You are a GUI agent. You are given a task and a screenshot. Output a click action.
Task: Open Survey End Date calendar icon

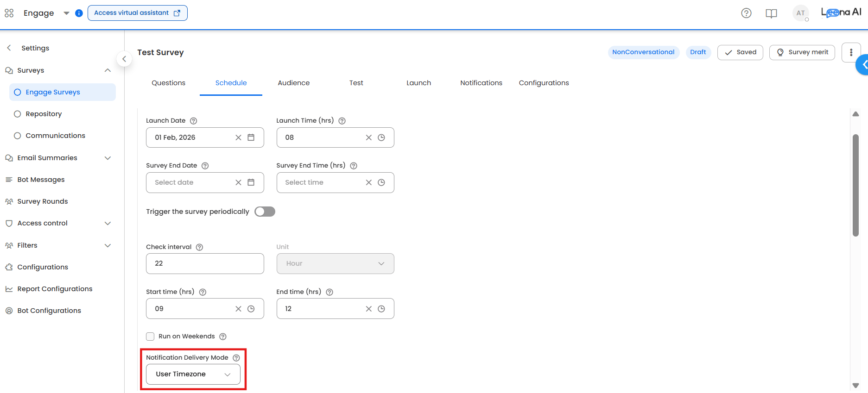click(251, 182)
